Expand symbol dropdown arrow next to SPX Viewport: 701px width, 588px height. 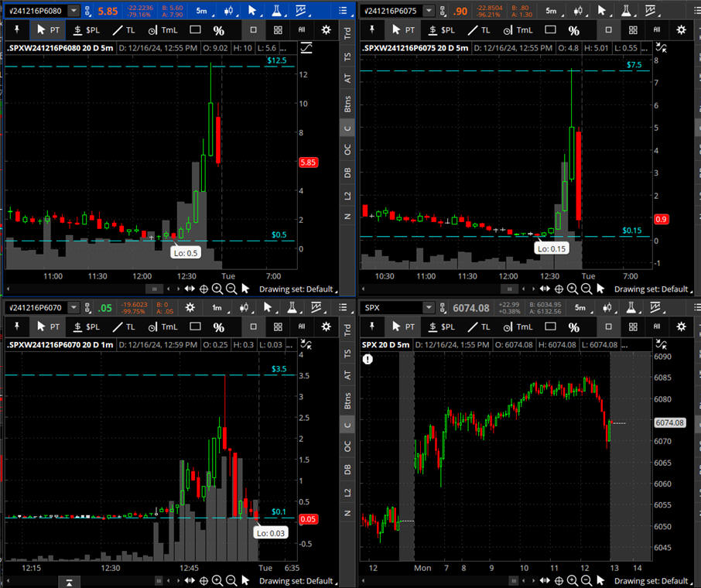click(x=429, y=308)
